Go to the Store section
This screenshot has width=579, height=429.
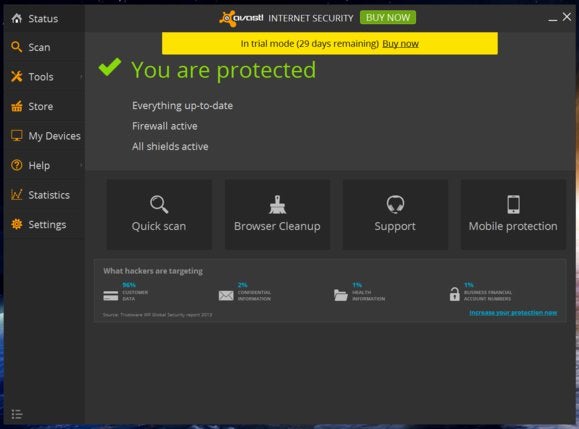point(44,106)
